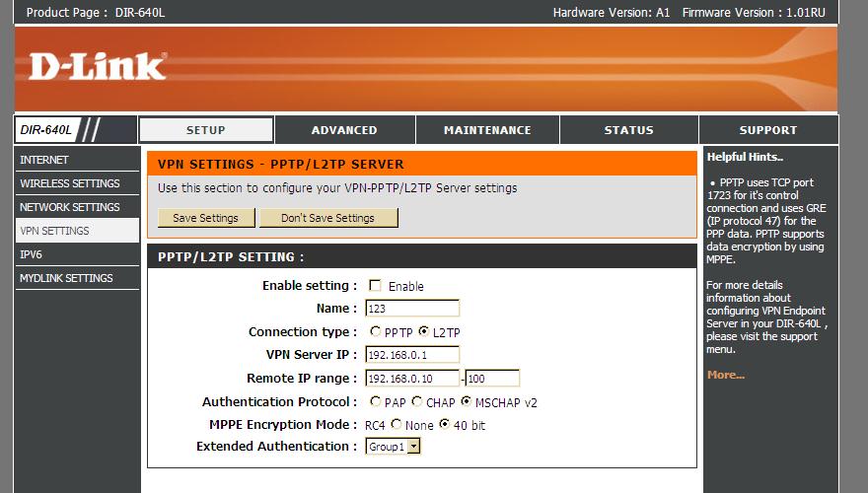Click the D-Link logo

[x=98, y=66]
